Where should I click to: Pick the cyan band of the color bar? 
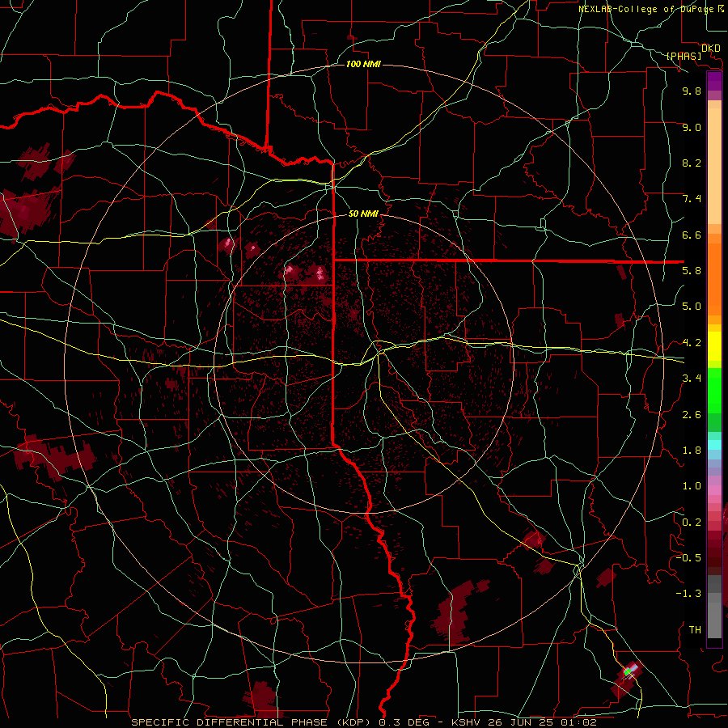coord(714,445)
